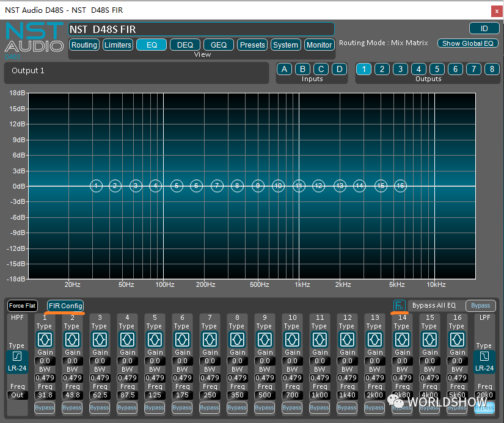Select Output 5 channel

tap(437, 69)
